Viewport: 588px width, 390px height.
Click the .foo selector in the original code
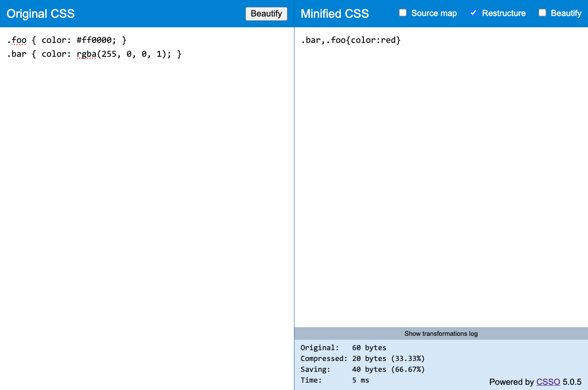(x=16, y=40)
